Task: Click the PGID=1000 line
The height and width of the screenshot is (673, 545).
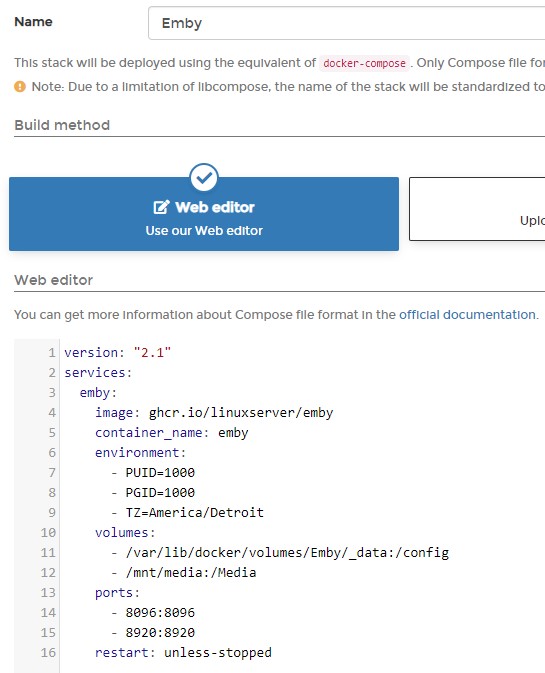Action: 153,492
